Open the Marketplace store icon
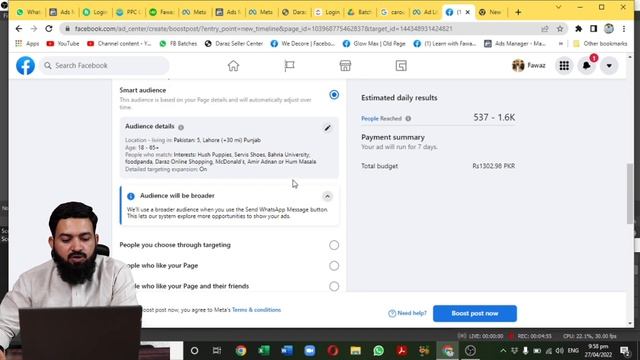 point(345,66)
